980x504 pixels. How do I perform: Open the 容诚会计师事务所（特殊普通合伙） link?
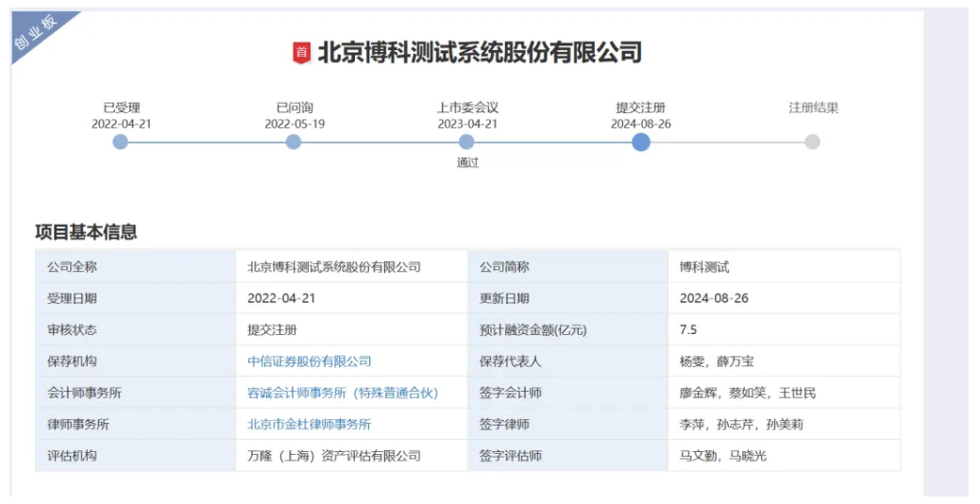click(x=343, y=393)
